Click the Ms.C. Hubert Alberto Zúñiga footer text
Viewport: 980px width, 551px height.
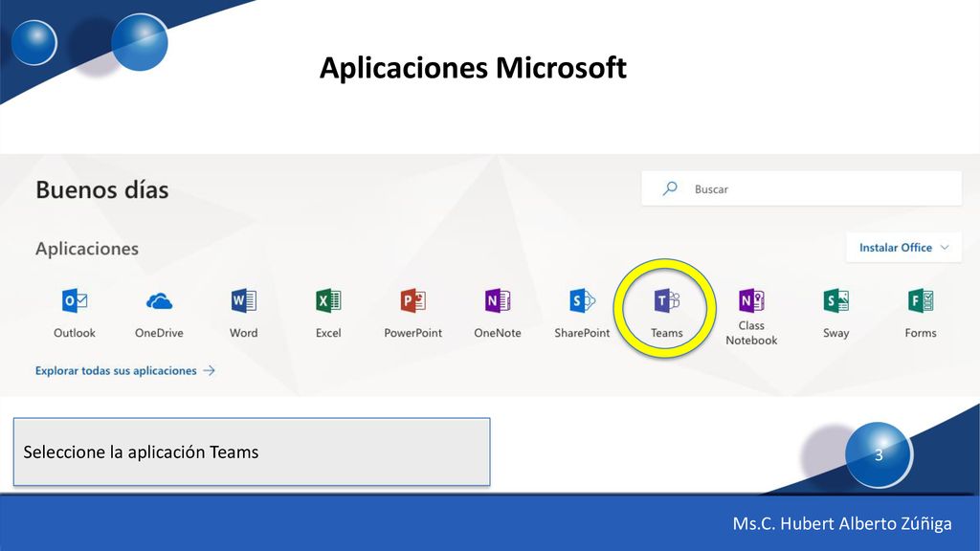tap(842, 523)
